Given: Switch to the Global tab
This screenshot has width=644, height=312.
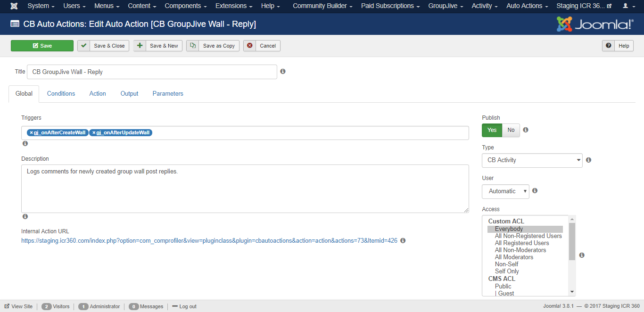Looking at the screenshot, I should point(24,94).
